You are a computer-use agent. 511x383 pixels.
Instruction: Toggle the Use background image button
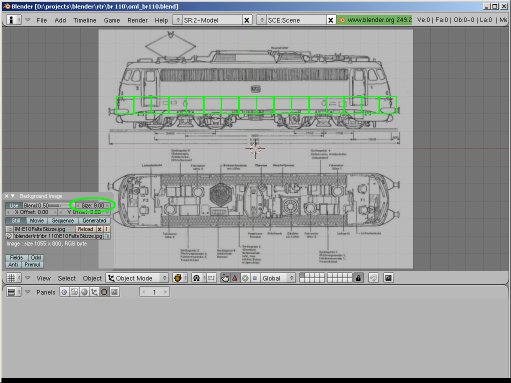[x=13, y=205]
